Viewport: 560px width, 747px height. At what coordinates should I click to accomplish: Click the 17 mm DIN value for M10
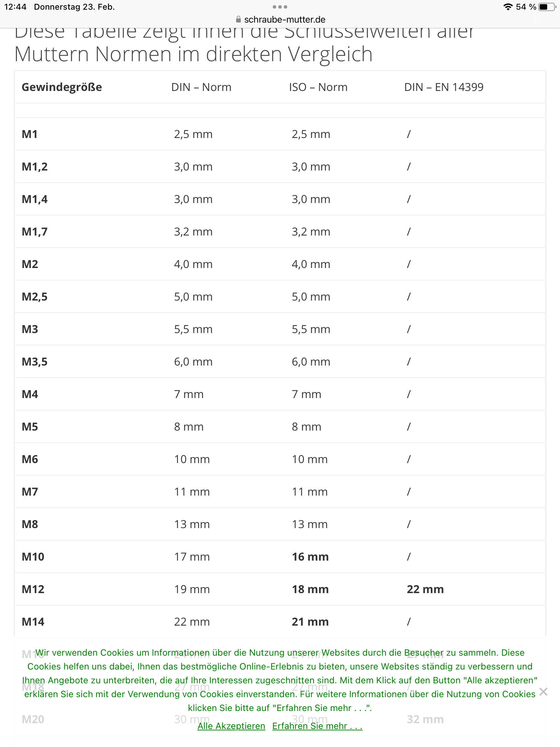(192, 557)
